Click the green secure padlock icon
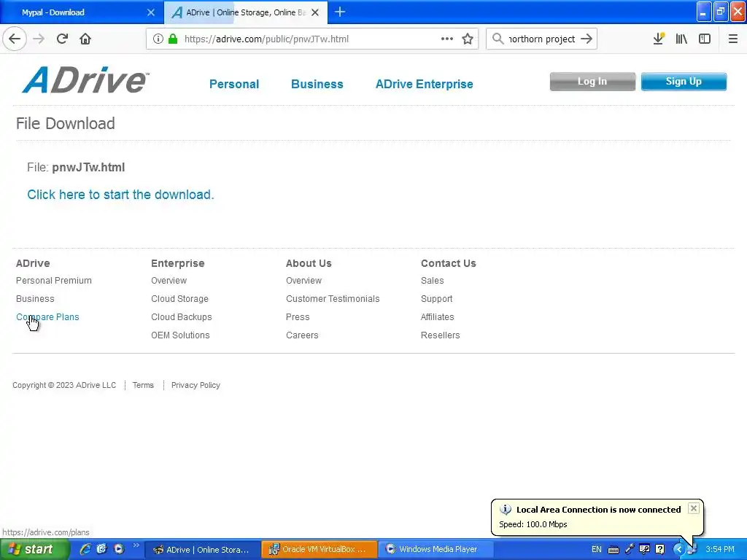This screenshot has height=560, width=747. (x=173, y=39)
